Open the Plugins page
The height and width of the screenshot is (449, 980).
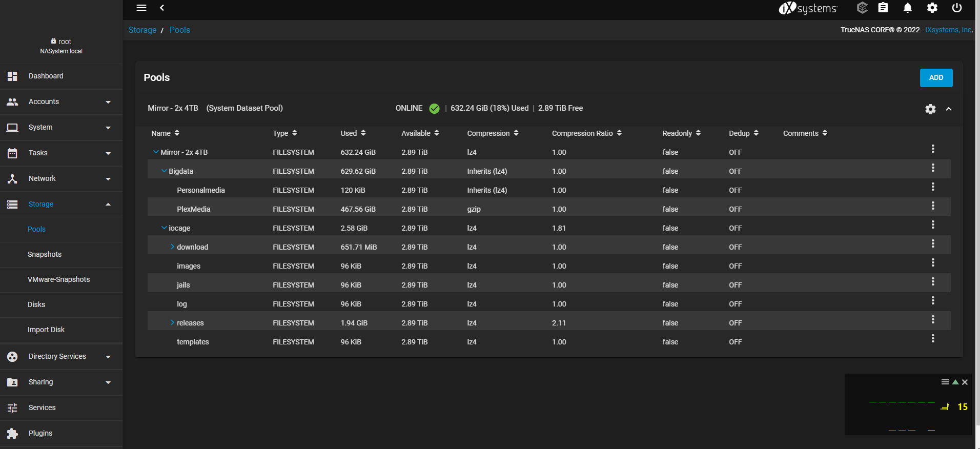(x=62, y=434)
